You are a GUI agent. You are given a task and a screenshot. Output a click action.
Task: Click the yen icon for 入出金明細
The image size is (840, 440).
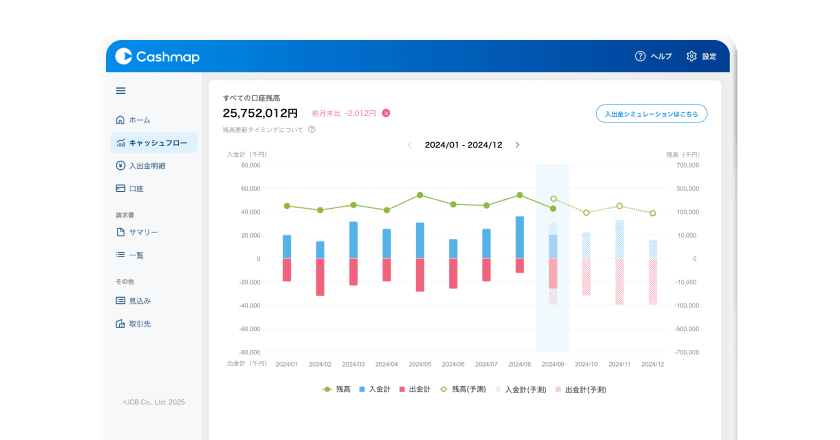click(120, 166)
